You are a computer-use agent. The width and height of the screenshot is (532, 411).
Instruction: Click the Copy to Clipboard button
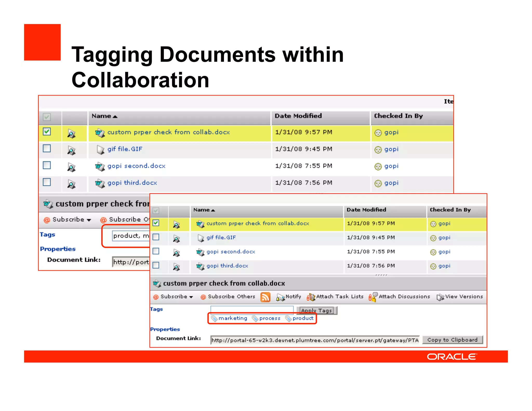[x=453, y=340]
